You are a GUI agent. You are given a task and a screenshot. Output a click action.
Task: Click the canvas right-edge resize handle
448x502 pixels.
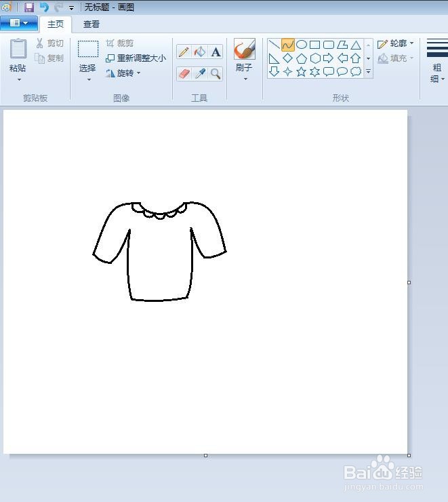[x=409, y=282]
